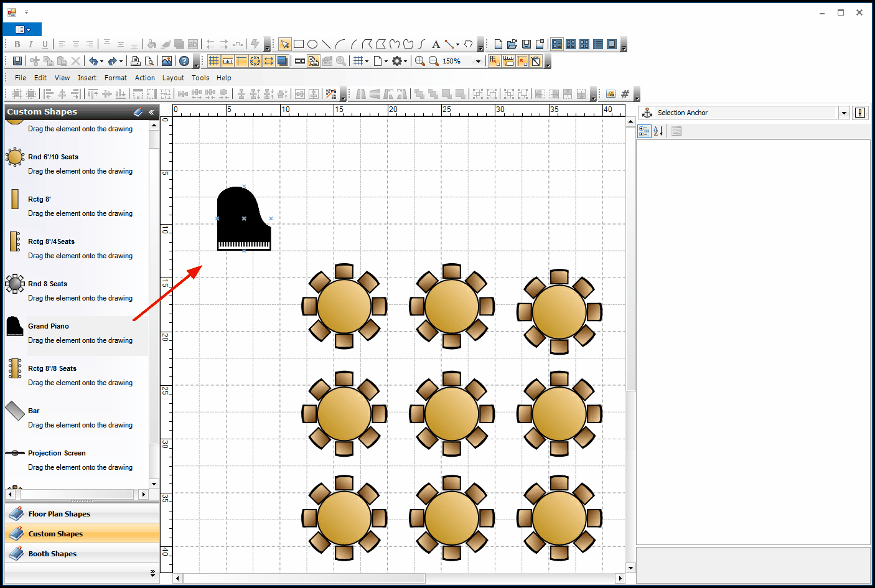Toggle the shadow display button
Image resolution: width=875 pixels, height=588 pixels.
[x=283, y=61]
